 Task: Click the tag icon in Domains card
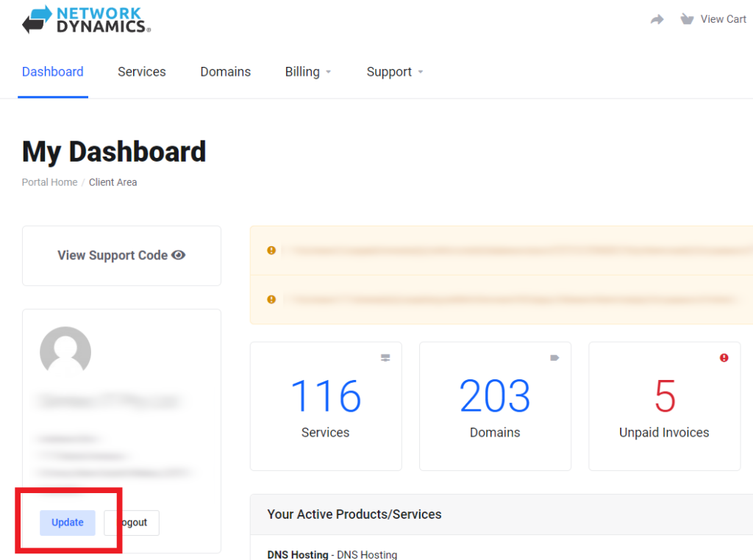click(x=554, y=358)
